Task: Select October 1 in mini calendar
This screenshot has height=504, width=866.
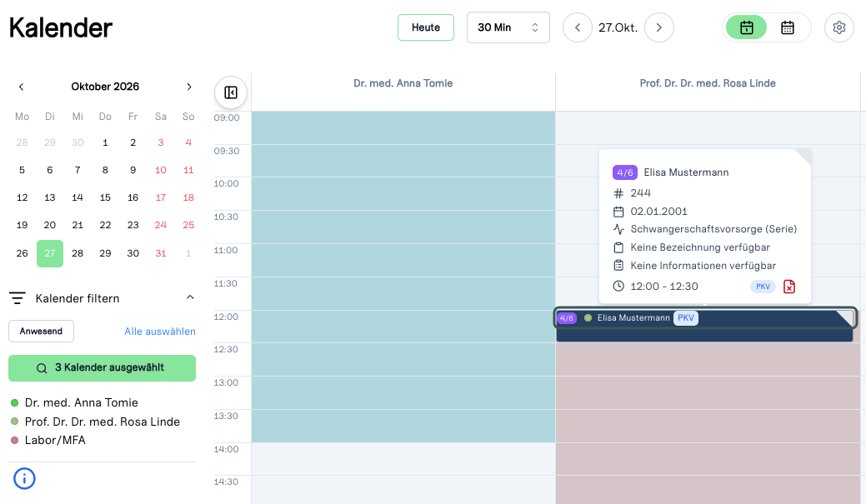Action: (105, 142)
